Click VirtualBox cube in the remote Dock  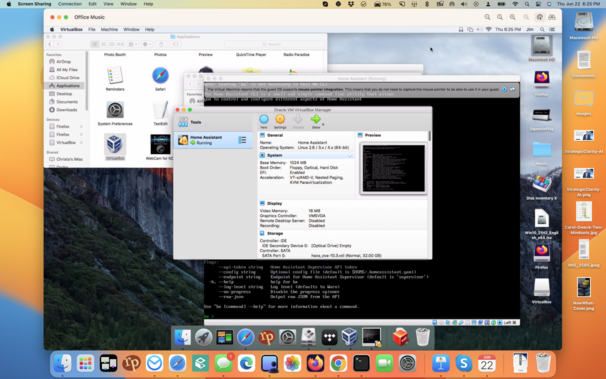click(x=349, y=337)
